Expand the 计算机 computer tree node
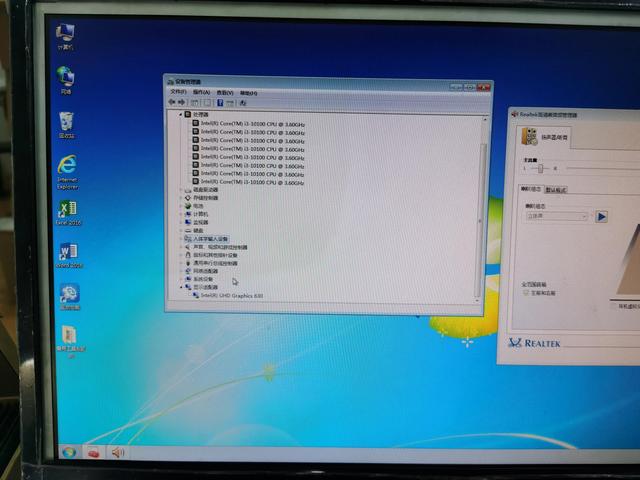 tap(181, 214)
